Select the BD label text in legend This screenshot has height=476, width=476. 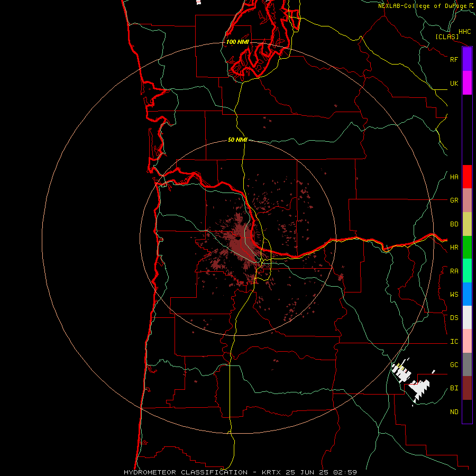click(454, 224)
